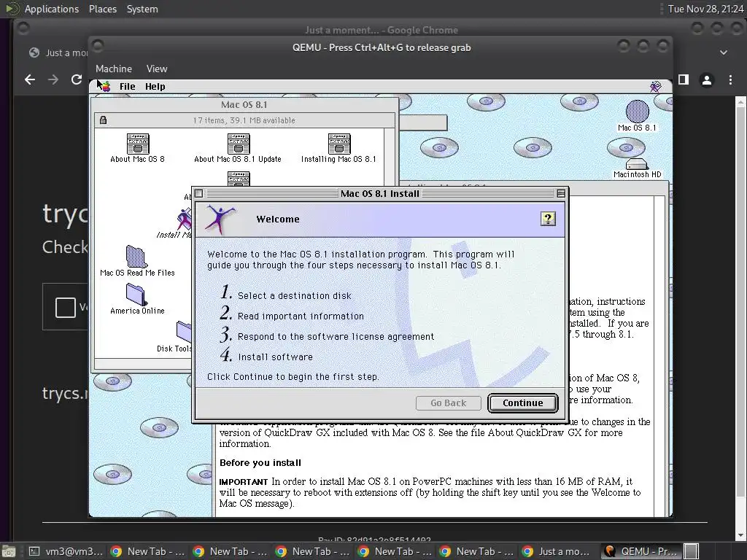The image size is (747, 560).
Task: Switch to 'Just a mo...' taskbar entry
Action: pyautogui.click(x=558, y=551)
